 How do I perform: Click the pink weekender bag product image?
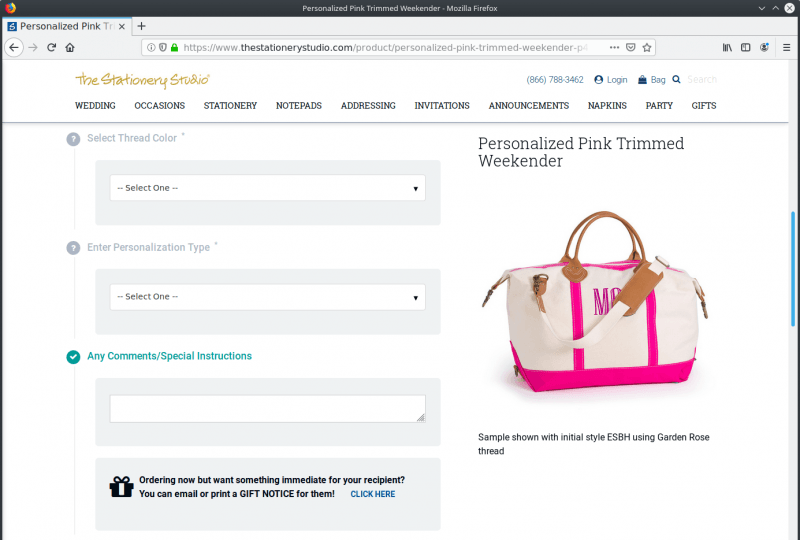[594, 303]
